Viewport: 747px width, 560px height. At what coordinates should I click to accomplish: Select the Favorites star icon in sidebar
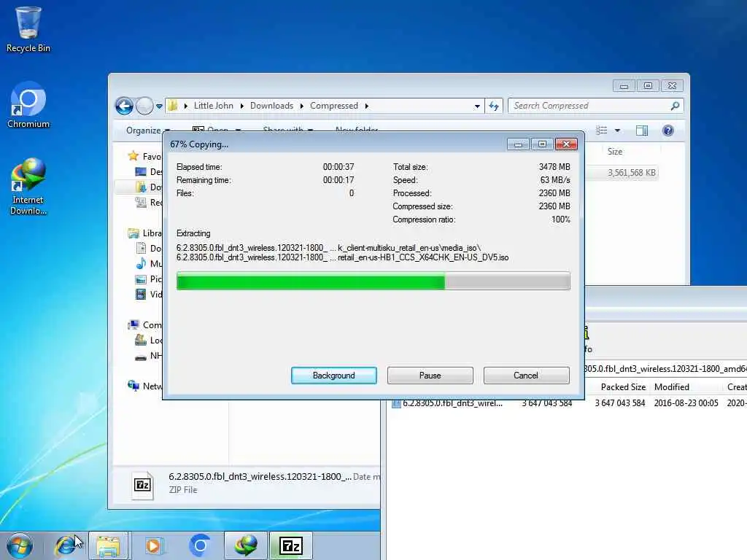[x=133, y=156]
